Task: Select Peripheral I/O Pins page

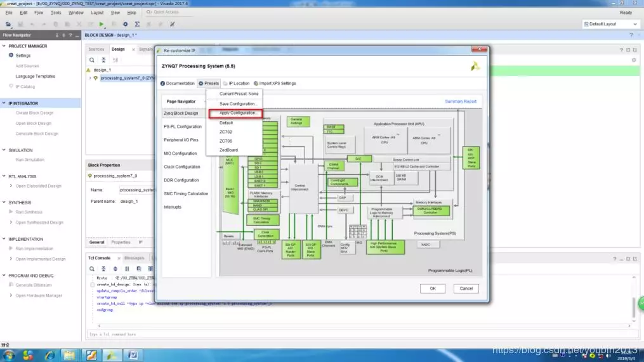Action: 181,140
